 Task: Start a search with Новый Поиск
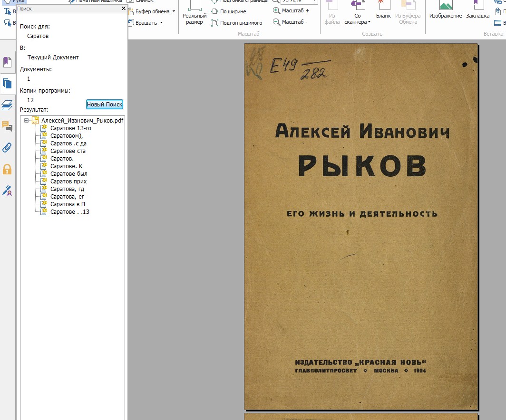pos(105,105)
